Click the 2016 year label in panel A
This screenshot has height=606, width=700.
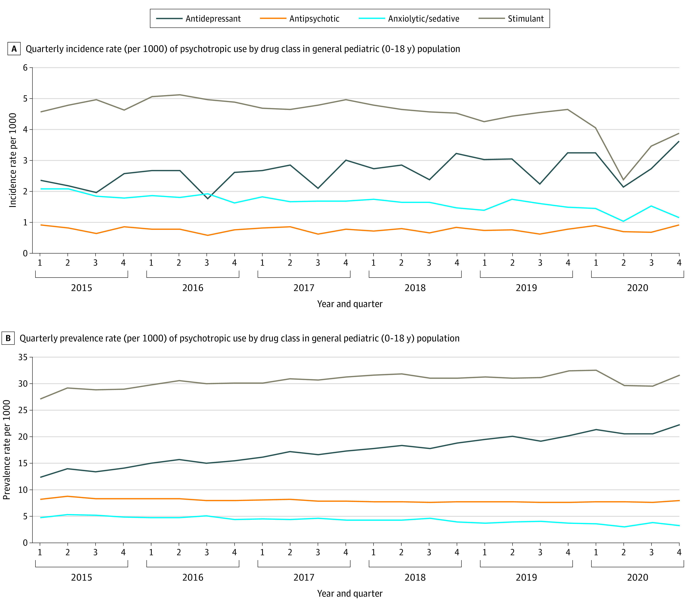tap(193, 288)
